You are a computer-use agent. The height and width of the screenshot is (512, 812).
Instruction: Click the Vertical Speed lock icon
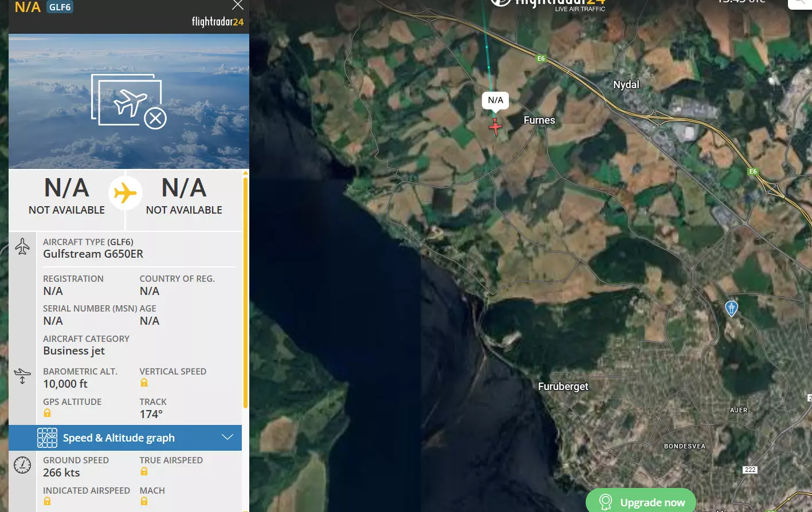point(144,383)
